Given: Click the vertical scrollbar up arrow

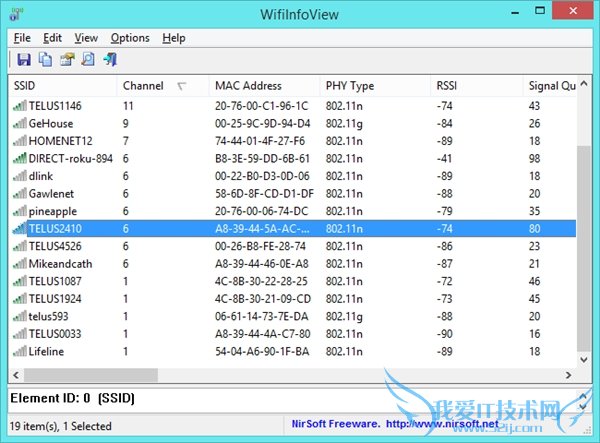Looking at the screenshot, I should coord(584,83).
